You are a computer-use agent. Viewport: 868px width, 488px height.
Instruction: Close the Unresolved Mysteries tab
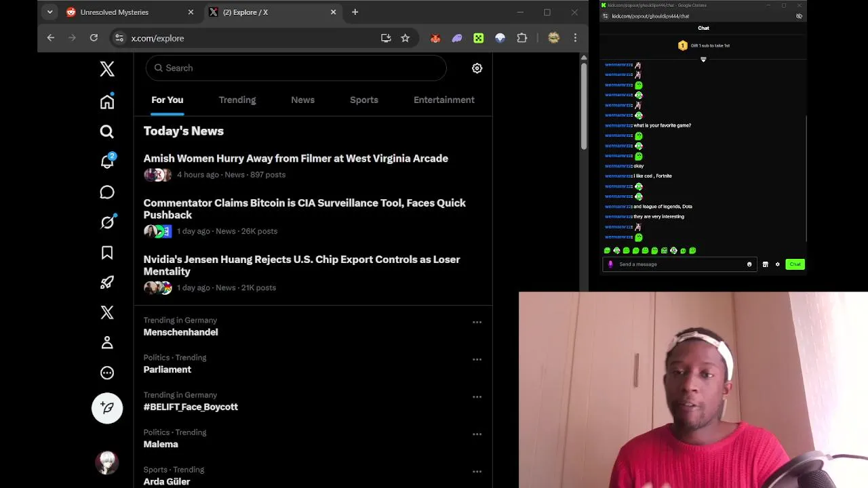coord(191,12)
